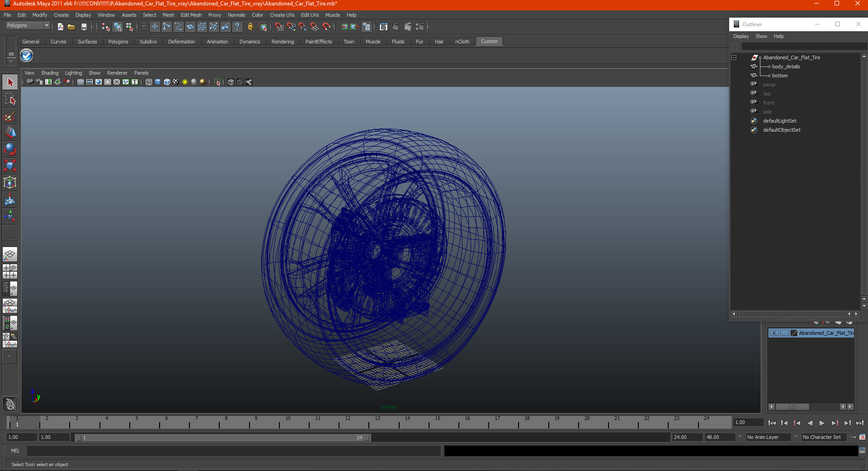This screenshot has width=868, height=471.
Task: Click the Open Scene folder icon
Action: tap(71, 27)
